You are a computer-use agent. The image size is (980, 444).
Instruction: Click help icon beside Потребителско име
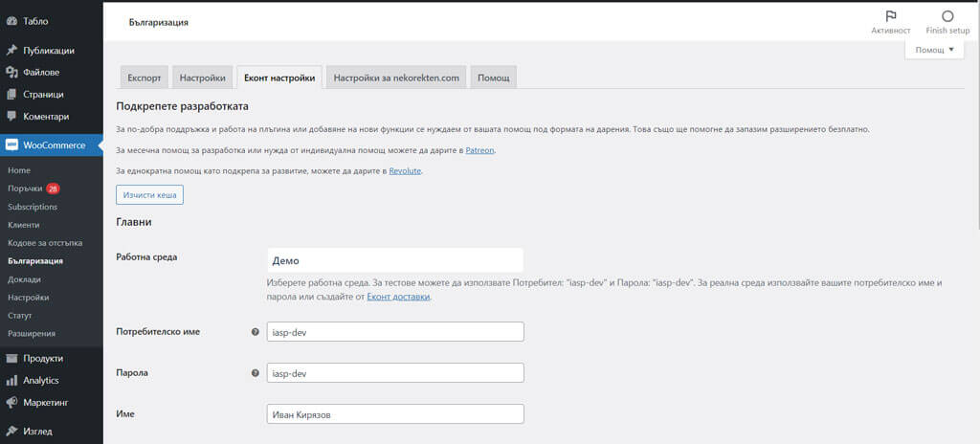point(255,332)
